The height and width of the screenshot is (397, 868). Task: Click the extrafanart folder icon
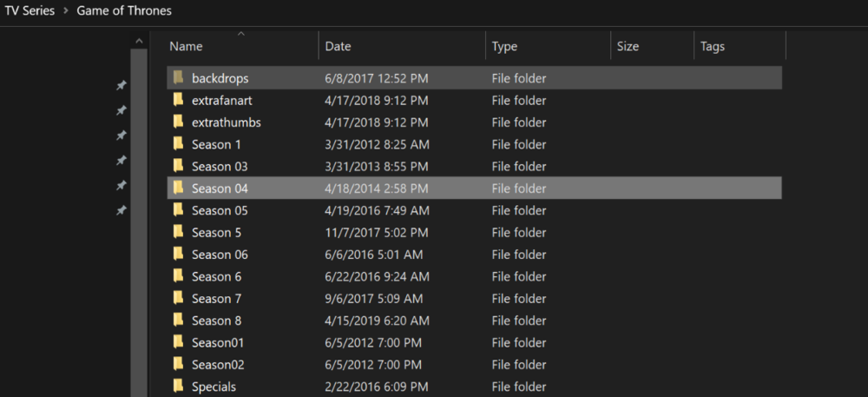tap(178, 101)
